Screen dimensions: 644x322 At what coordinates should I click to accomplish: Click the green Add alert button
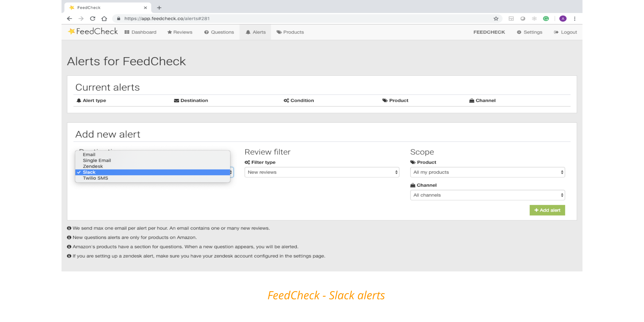547,210
